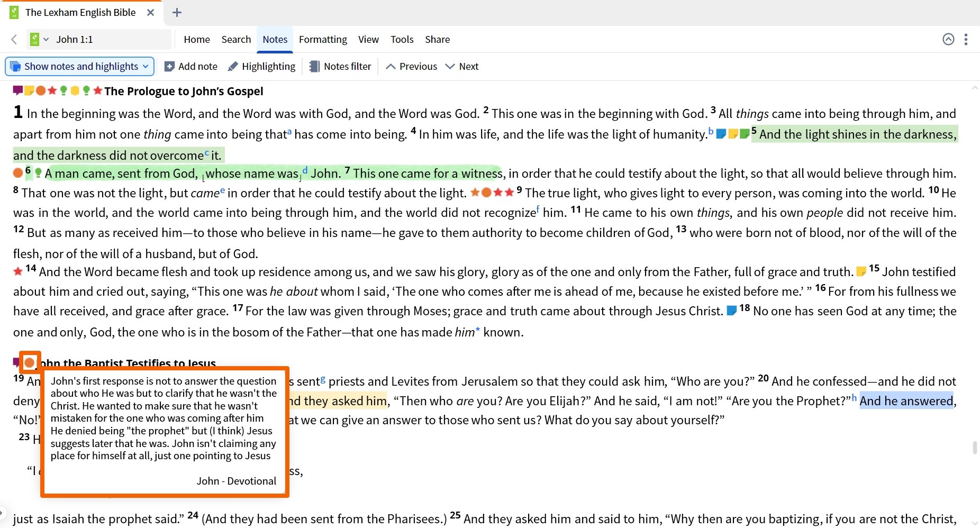
Task: Open the View tab
Action: 368,39
